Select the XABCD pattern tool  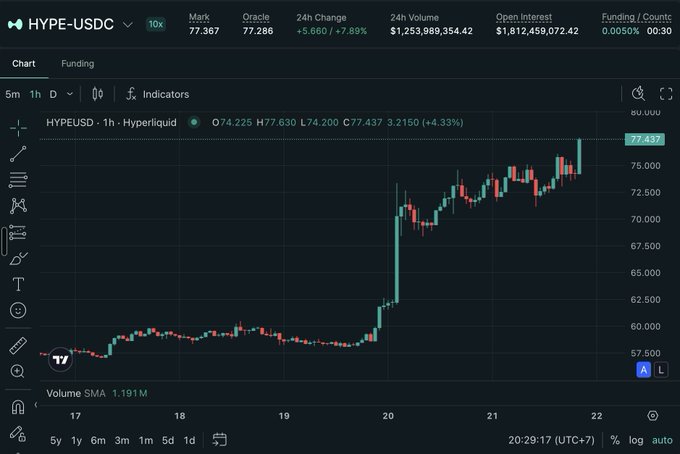click(x=18, y=206)
